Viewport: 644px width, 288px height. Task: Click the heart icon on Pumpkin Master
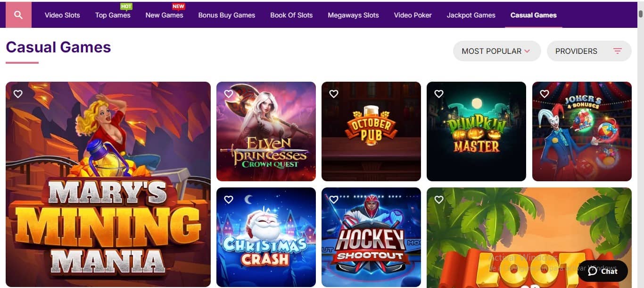tap(439, 93)
